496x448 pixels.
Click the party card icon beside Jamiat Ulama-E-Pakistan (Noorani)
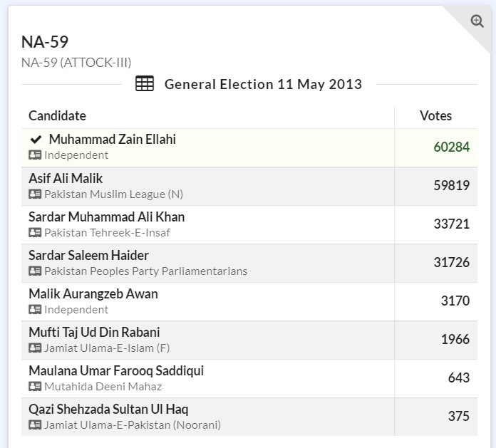(35, 424)
